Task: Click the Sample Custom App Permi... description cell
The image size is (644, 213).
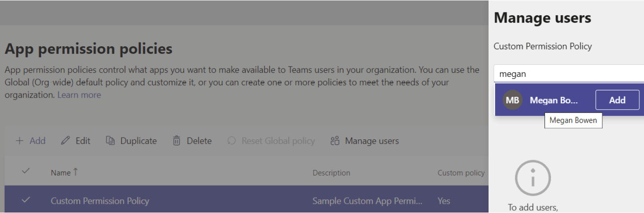Action: (x=367, y=201)
